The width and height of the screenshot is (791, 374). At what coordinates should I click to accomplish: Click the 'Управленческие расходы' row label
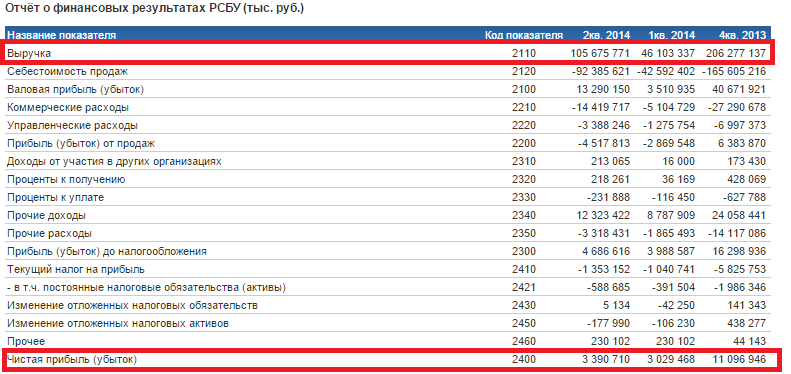pos(73,126)
